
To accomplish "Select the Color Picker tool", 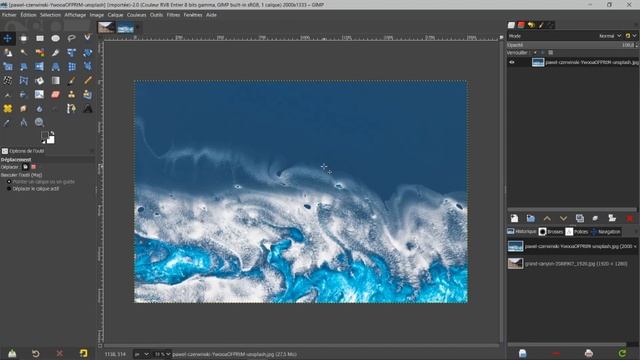I will 7,122.
